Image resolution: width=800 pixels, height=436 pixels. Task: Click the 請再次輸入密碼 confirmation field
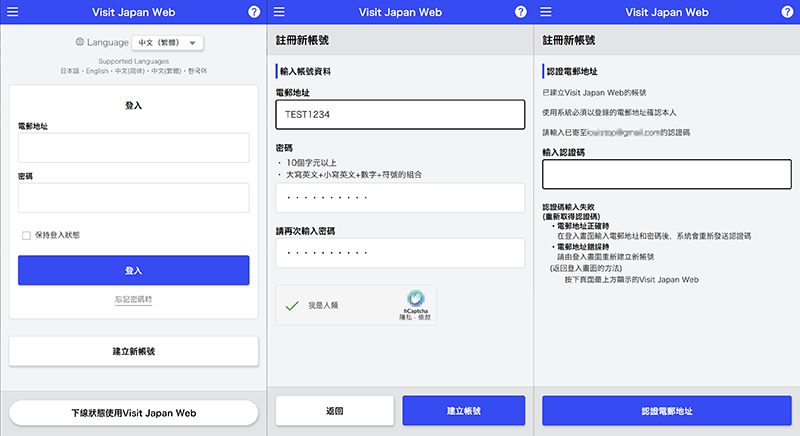401,253
